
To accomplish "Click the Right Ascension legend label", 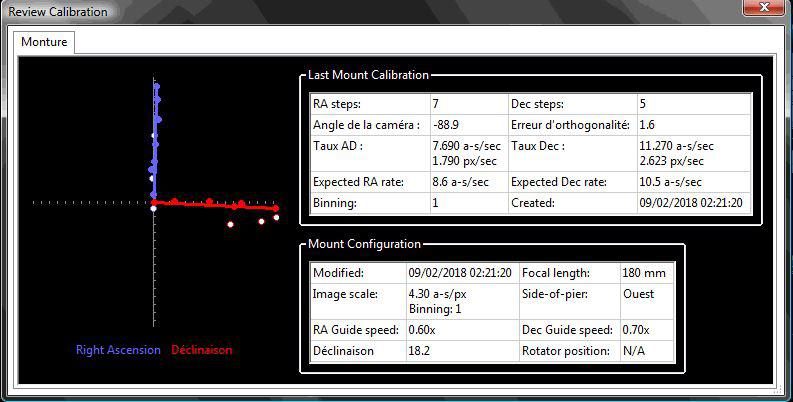I will 118,350.
